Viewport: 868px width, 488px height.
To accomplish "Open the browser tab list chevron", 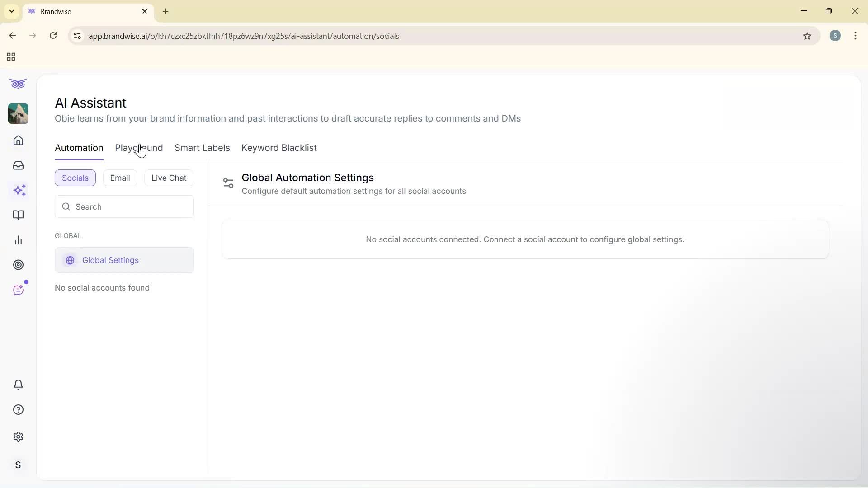I will click(x=11, y=11).
